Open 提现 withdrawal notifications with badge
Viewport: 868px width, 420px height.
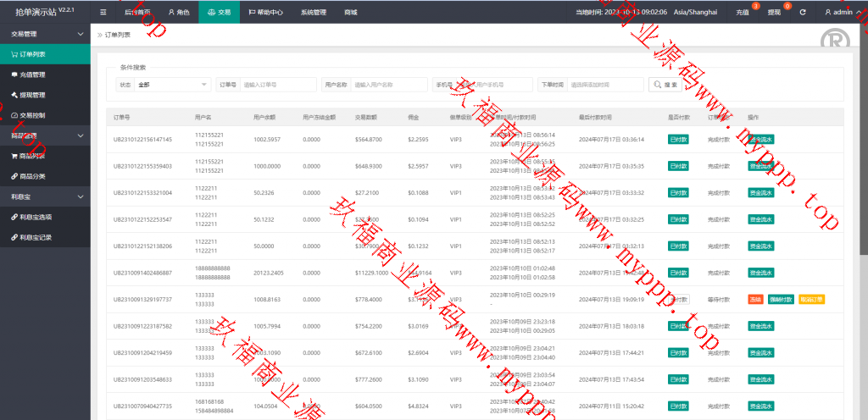pyautogui.click(x=775, y=13)
